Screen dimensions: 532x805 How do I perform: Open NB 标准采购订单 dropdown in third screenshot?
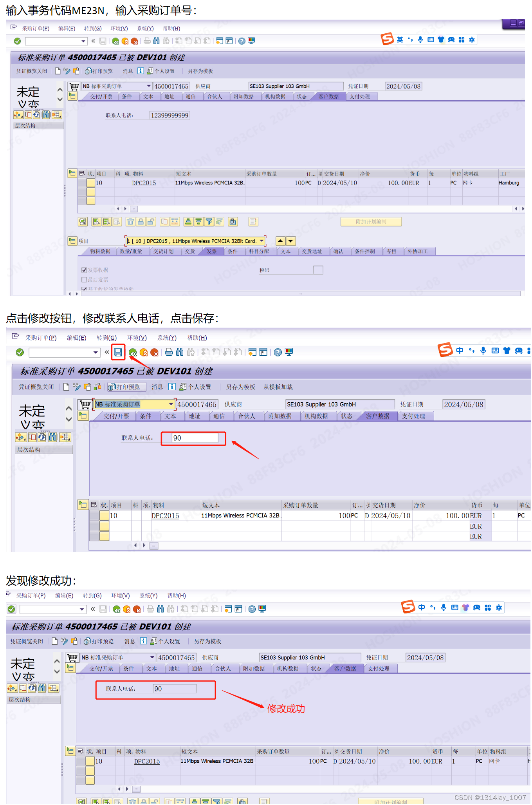click(x=152, y=657)
